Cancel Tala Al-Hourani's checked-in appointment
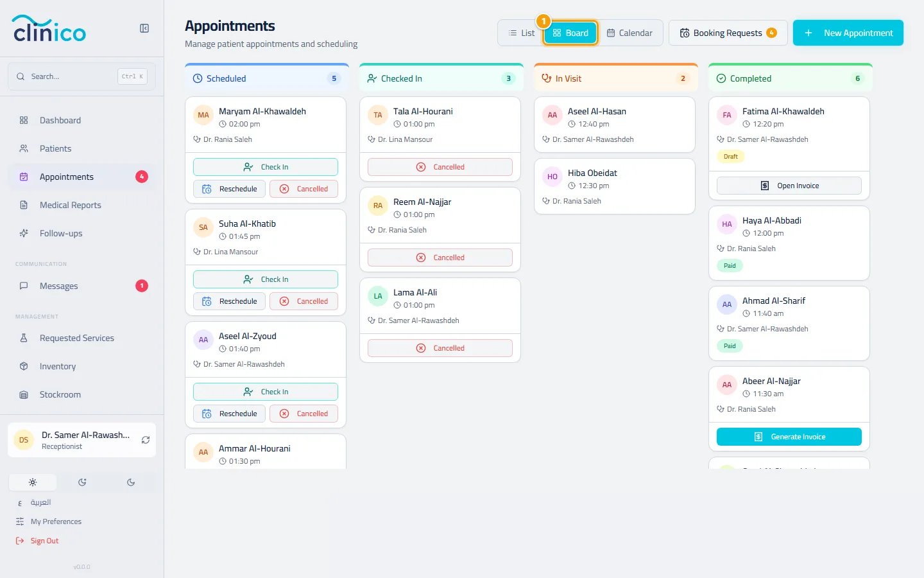Image resolution: width=924 pixels, height=578 pixels. (440, 167)
